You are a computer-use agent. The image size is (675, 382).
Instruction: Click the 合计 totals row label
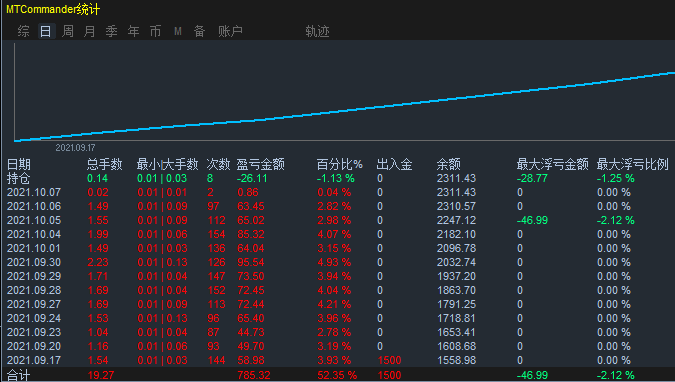pos(19,375)
